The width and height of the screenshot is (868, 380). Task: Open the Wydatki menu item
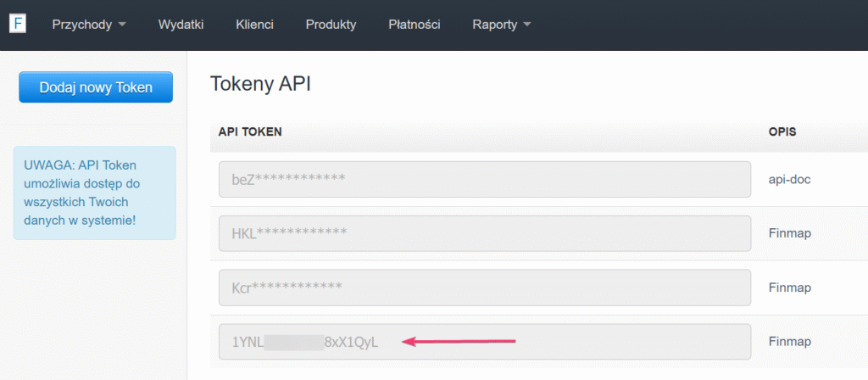tap(181, 25)
